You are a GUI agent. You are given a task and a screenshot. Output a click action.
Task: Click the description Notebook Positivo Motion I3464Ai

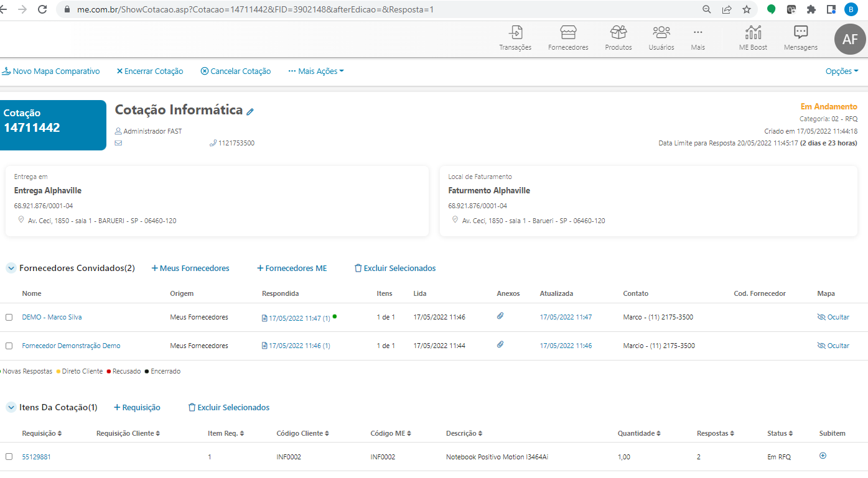tap(497, 457)
